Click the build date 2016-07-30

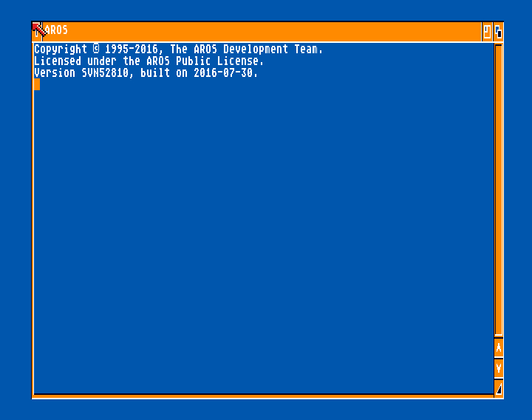point(223,73)
